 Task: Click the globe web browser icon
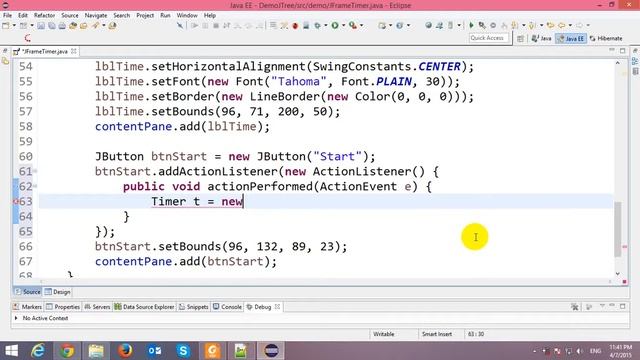pos(428,25)
